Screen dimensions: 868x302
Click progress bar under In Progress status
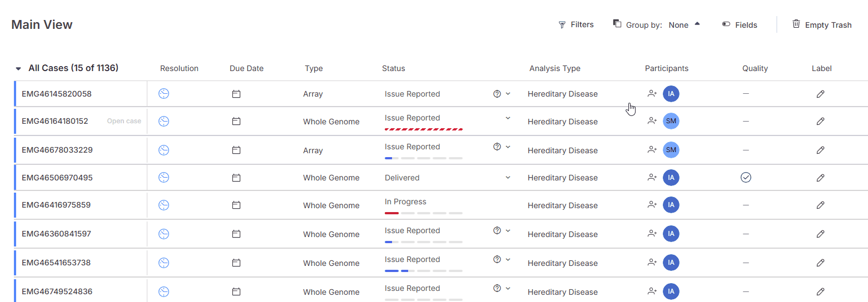424,213
